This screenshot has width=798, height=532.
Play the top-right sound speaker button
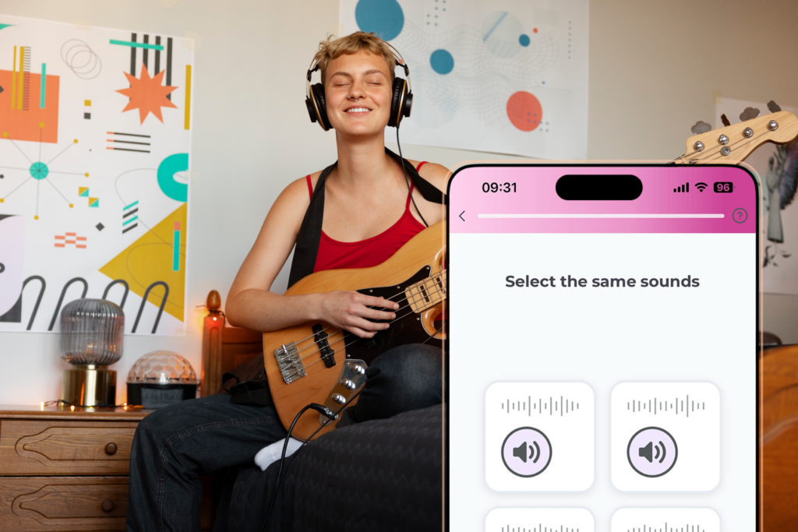click(x=652, y=452)
